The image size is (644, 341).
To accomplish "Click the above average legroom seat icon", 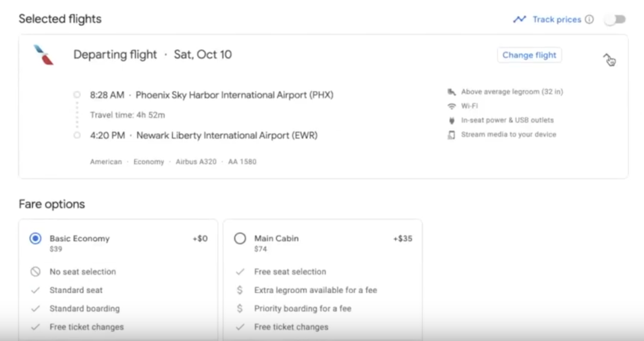I will pos(452,92).
